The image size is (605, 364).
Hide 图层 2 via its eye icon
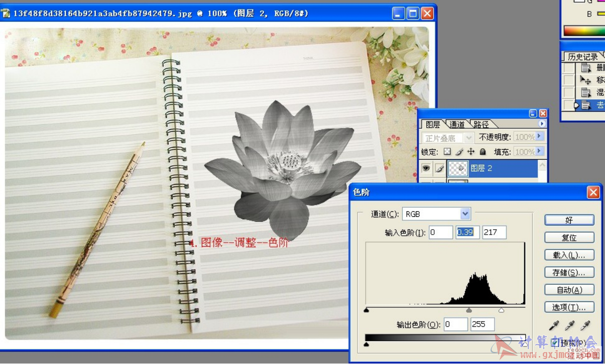click(x=426, y=169)
